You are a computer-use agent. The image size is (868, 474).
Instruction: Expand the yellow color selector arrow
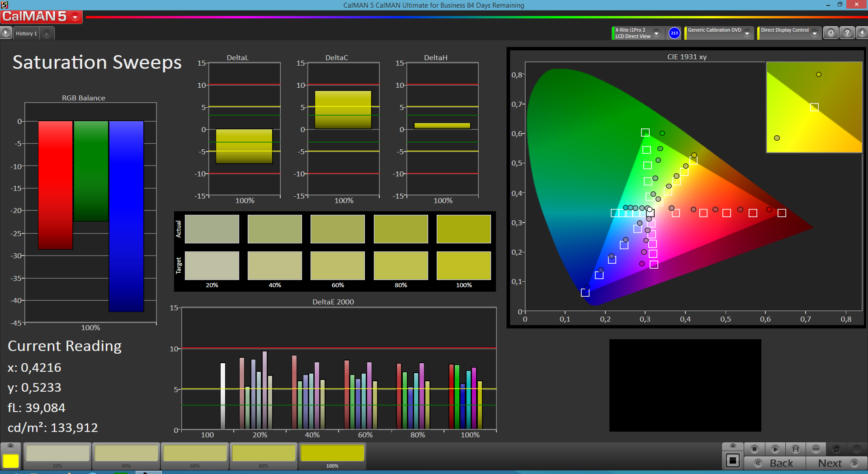10,446
